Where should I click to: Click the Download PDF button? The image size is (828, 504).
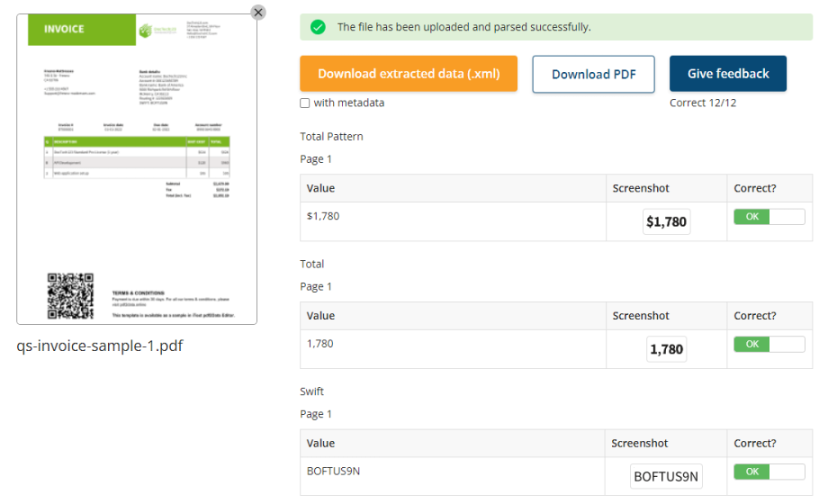pos(593,74)
